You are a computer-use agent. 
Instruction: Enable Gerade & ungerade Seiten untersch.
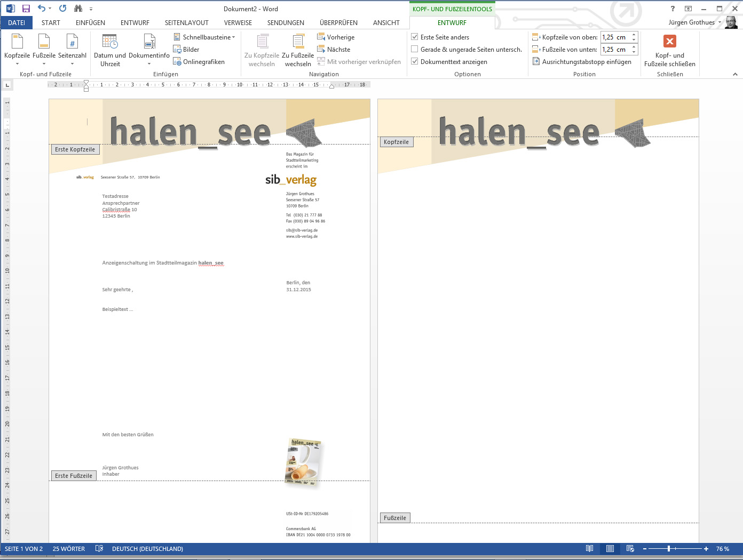pos(415,50)
